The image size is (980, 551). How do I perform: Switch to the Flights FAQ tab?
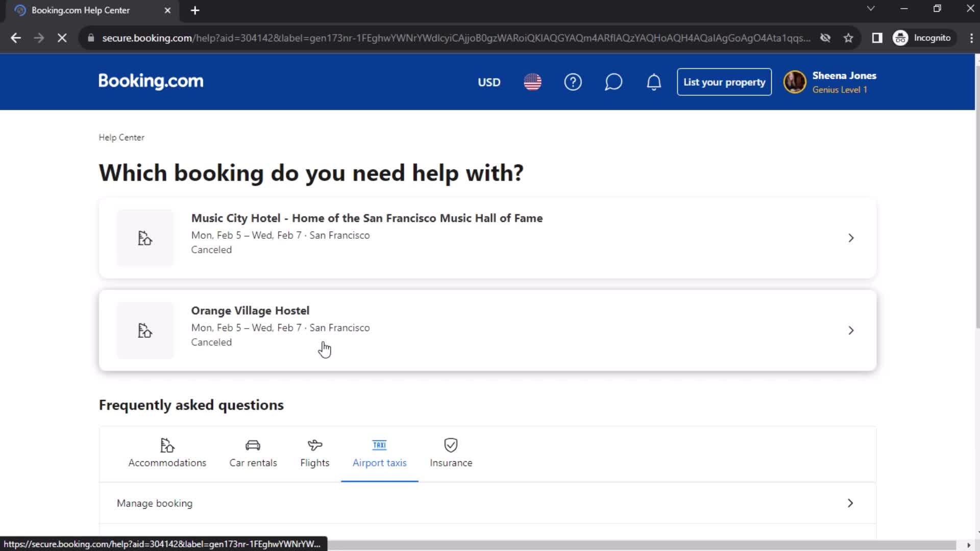[314, 454]
